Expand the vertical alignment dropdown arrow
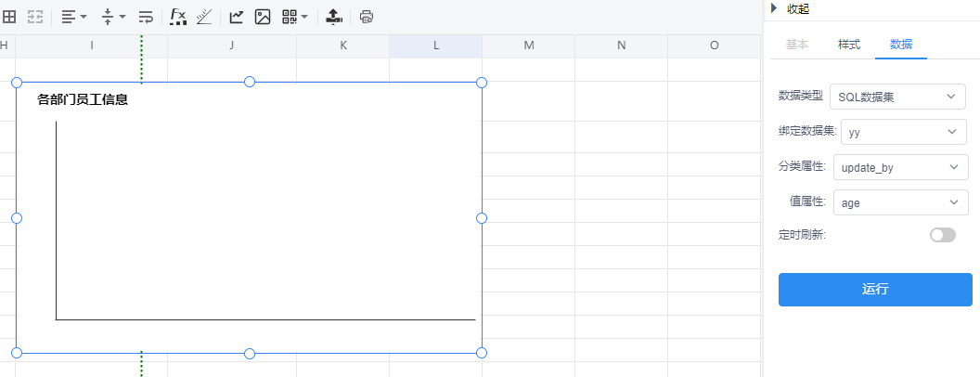 point(122,17)
